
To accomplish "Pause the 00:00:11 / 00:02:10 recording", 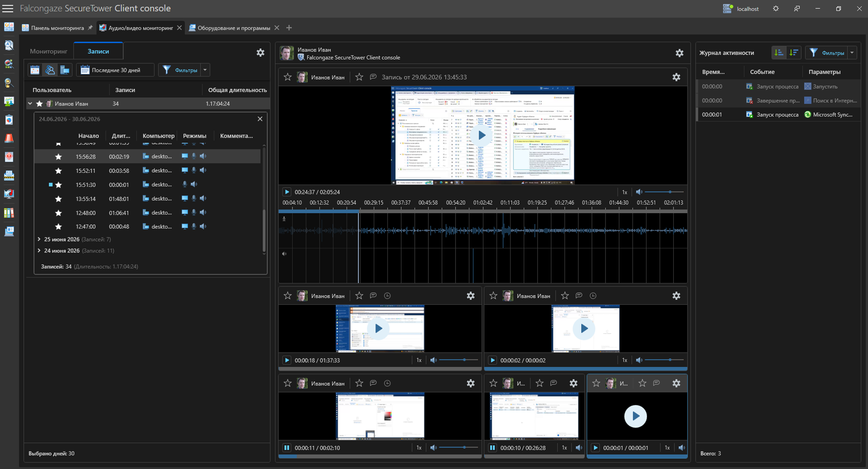I will [x=287, y=447].
